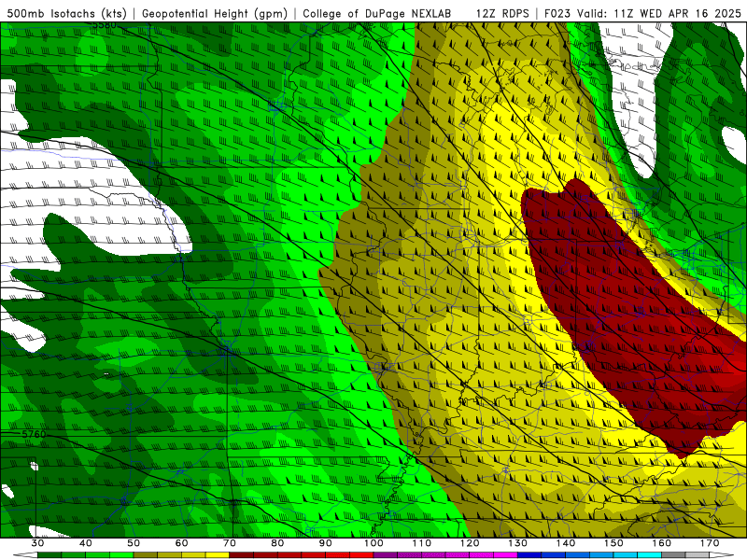747x560 pixels.
Task: Click the dark red swatch just above 70
Action: [x=242, y=555]
